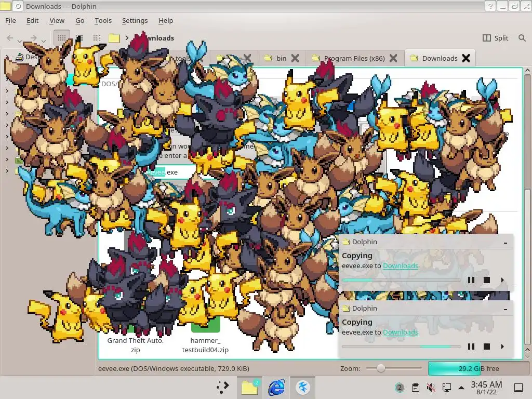Expand details of second copy notification
The image size is (532, 399).
tap(502, 347)
